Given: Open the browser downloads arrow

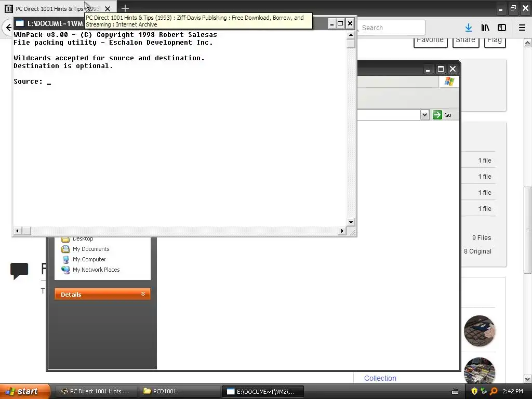Looking at the screenshot, I should (469, 28).
